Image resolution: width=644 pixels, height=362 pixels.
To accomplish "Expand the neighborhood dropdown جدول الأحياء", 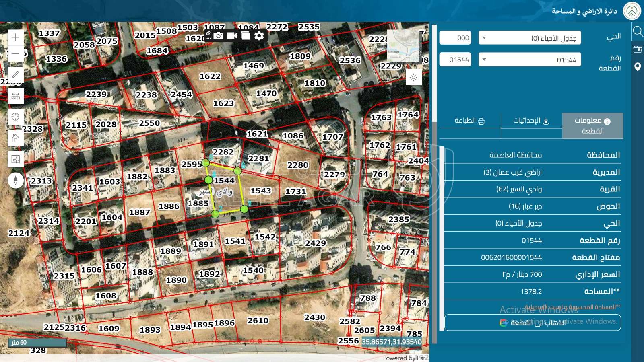I will click(x=529, y=38).
